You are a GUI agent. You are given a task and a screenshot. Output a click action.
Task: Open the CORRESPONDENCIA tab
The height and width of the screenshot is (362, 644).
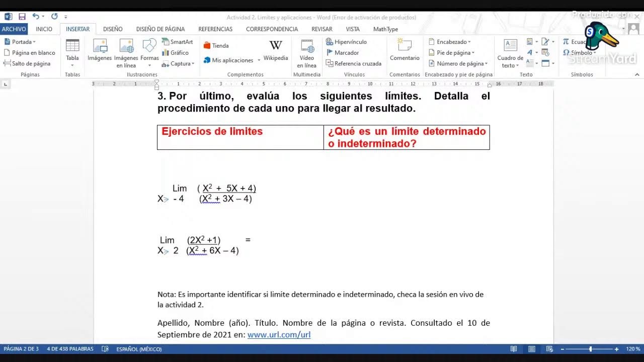pyautogui.click(x=272, y=29)
